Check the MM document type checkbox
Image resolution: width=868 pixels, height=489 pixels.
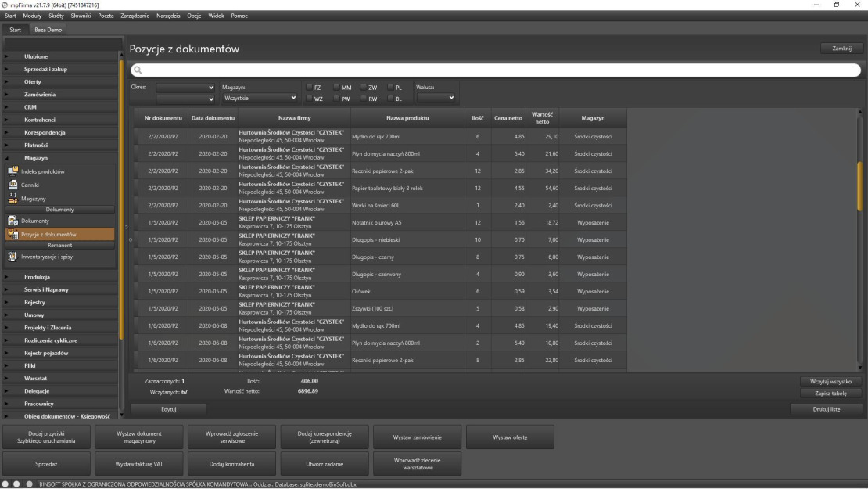click(336, 88)
